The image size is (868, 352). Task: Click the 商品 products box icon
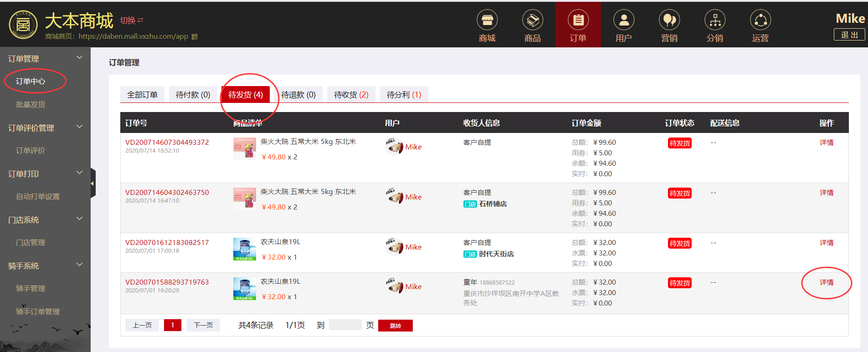[x=533, y=20]
